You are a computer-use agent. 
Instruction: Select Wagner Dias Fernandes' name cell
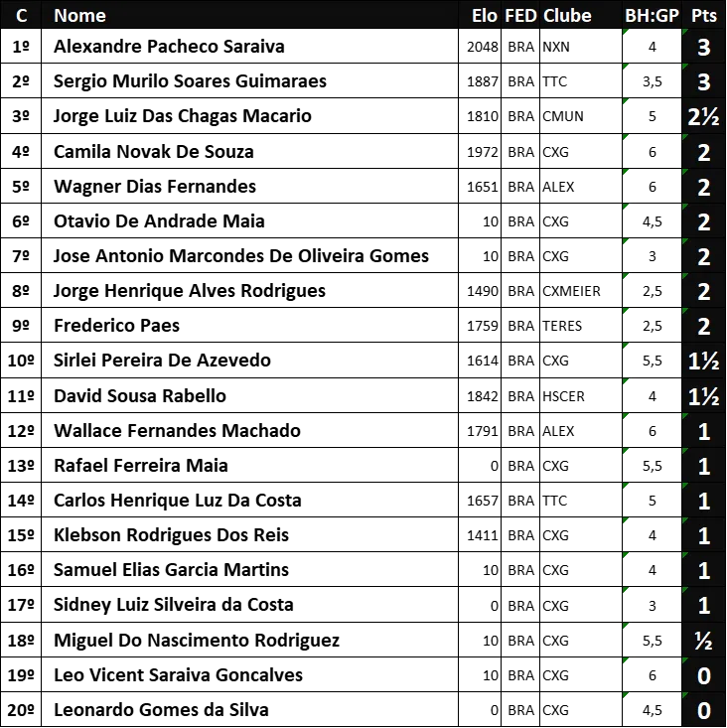pos(249,186)
